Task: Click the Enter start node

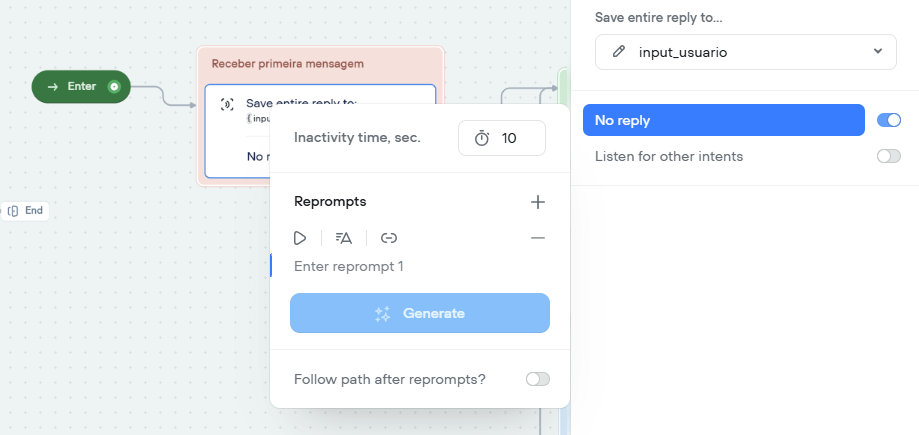Action: point(81,87)
